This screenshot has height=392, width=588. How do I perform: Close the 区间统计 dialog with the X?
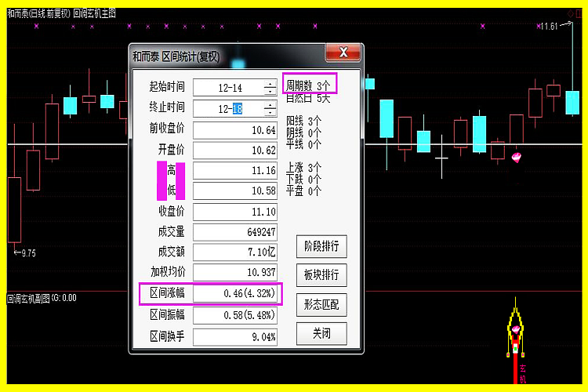click(x=342, y=54)
